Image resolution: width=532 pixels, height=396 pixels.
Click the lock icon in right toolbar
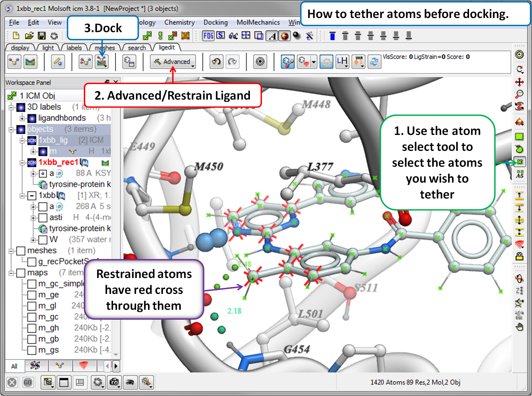[x=519, y=256]
